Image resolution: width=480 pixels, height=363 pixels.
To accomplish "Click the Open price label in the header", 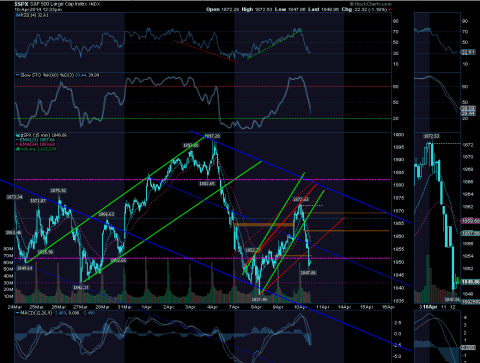I will [x=213, y=9].
